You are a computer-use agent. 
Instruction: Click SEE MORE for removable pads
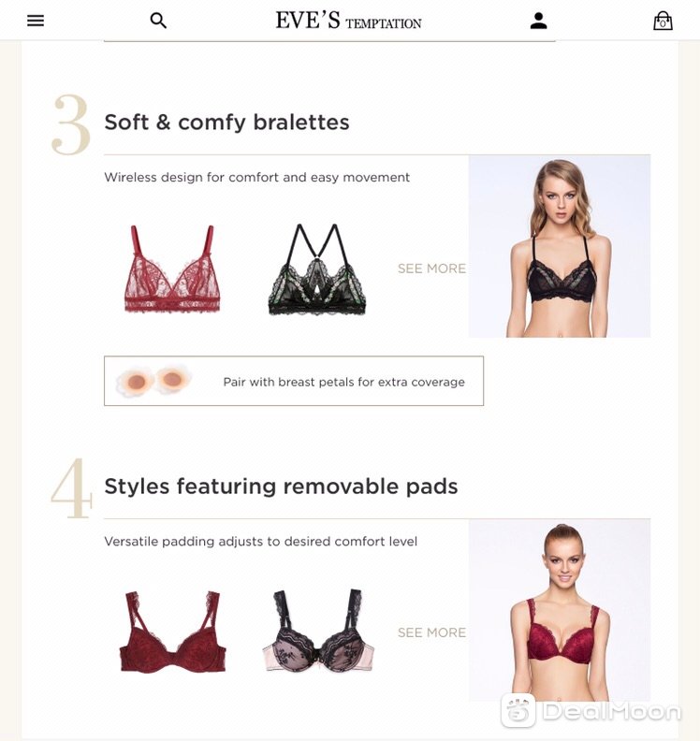(x=431, y=632)
